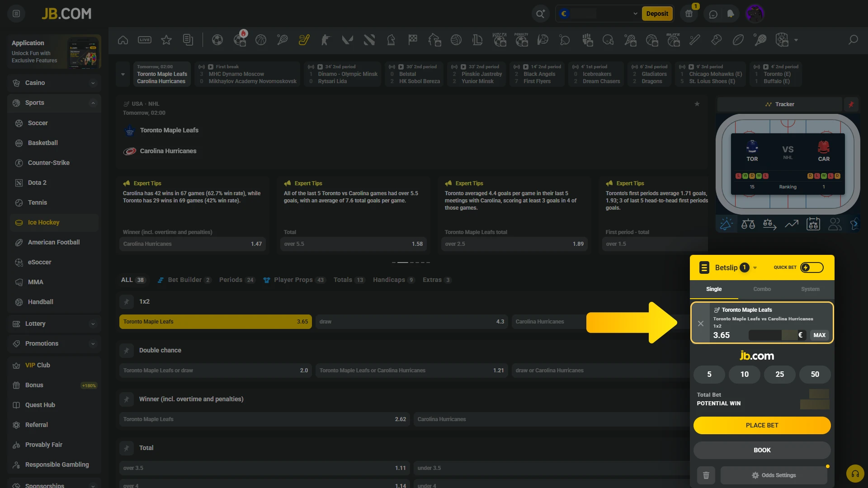This screenshot has width=868, height=488.
Task: Select the baseball bat sport icon
Action: pos(695,40)
